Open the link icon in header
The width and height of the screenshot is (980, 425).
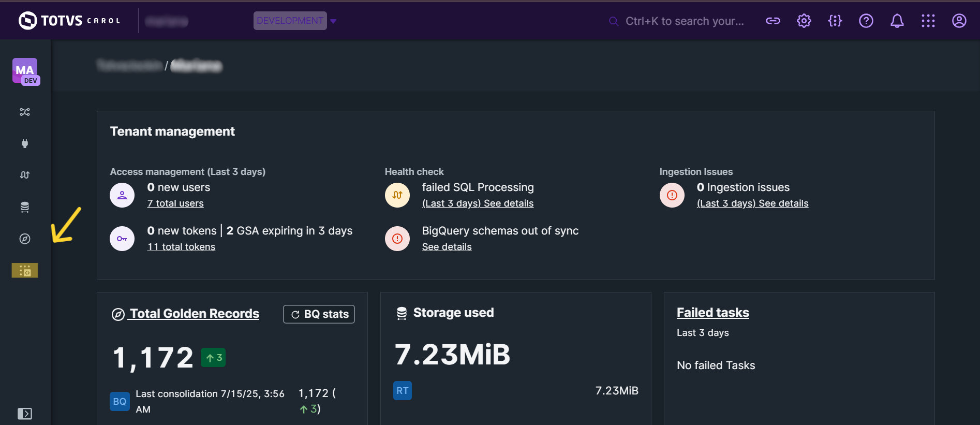click(x=773, y=21)
